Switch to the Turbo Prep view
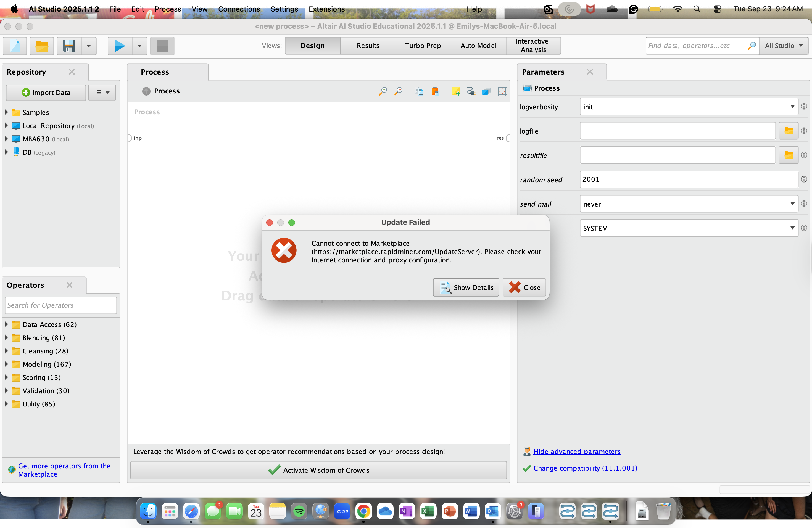The width and height of the screenshot is (812, 528). click(x=423, y=46)
